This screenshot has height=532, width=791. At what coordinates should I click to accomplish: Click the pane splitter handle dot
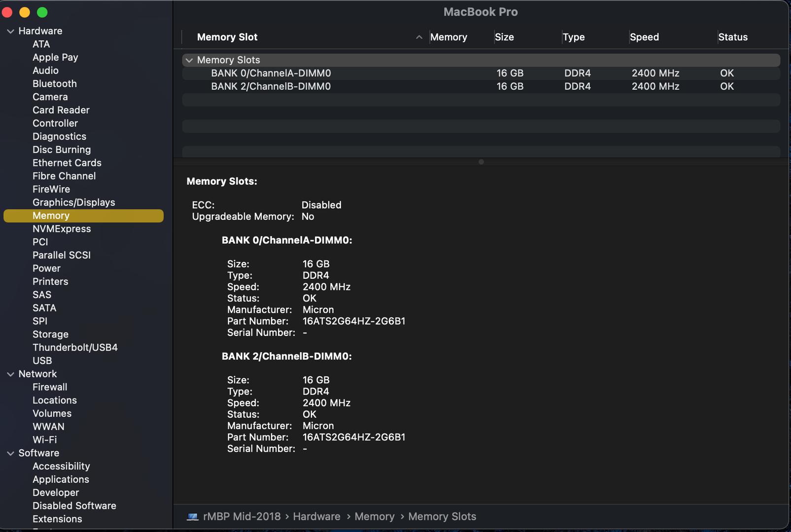(x=481, y=162)
